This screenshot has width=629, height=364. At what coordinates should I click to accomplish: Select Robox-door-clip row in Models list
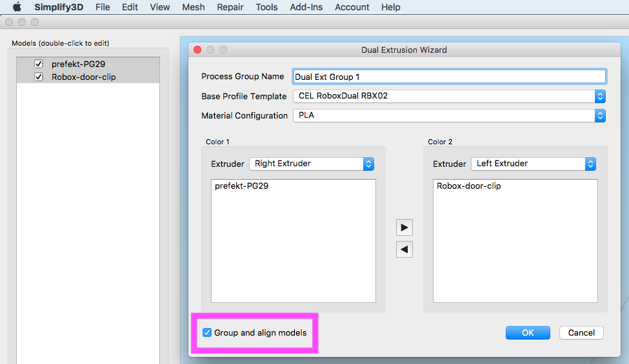(88, 77)
